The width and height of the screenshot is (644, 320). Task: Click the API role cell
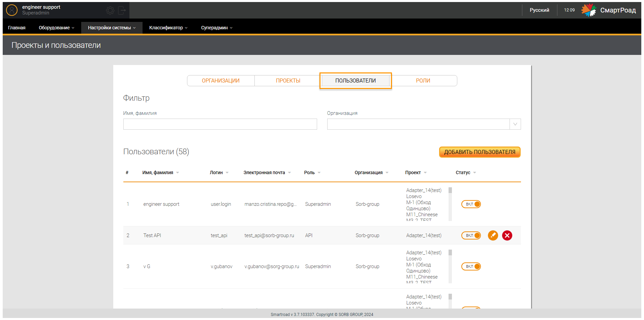(309, 235)
